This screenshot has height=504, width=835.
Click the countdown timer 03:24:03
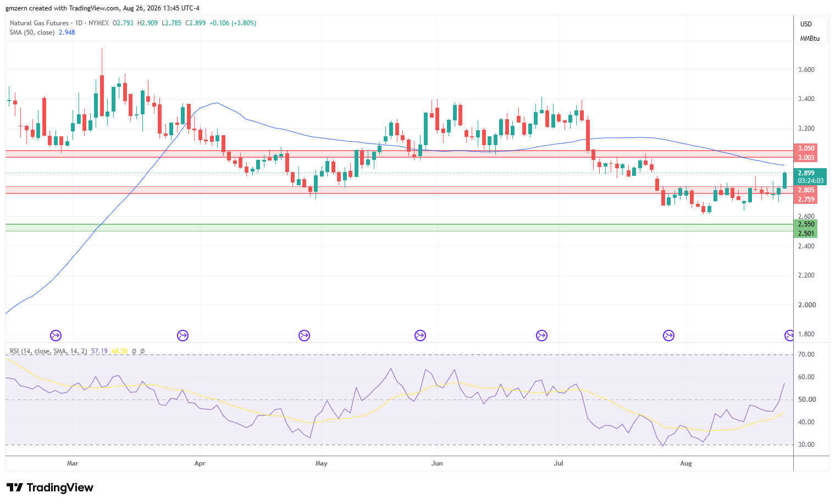pos(811,181)
